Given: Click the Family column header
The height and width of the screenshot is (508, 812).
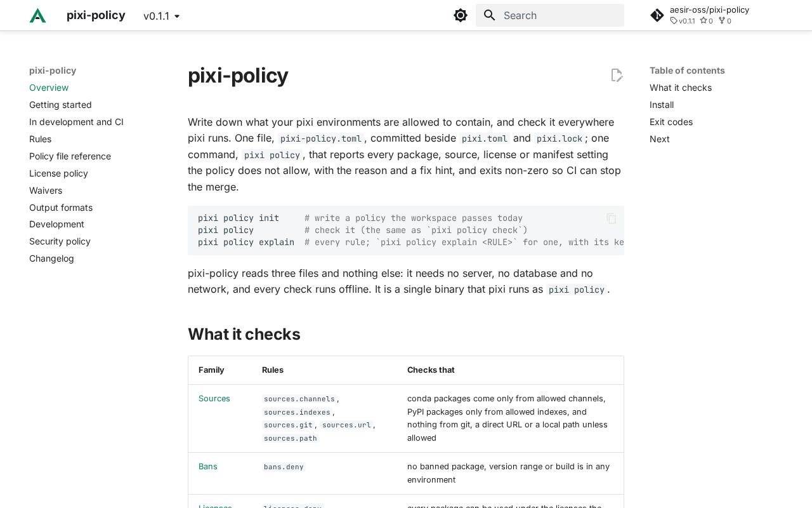Looking at the screenshot, I should [211, 370].
